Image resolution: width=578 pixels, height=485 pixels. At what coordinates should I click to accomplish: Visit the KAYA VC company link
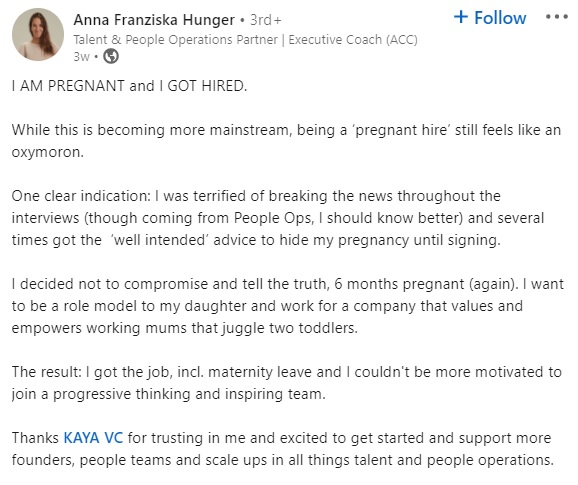pyautogui.click(x=93, y=438)
